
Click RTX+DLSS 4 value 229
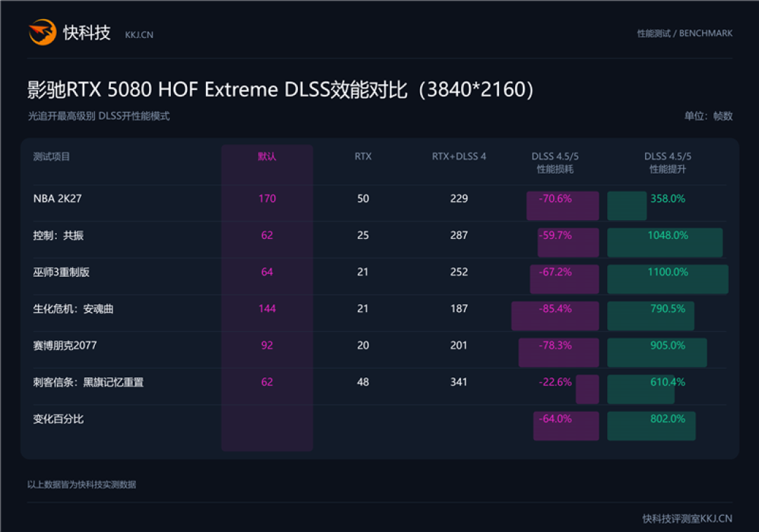459,198
